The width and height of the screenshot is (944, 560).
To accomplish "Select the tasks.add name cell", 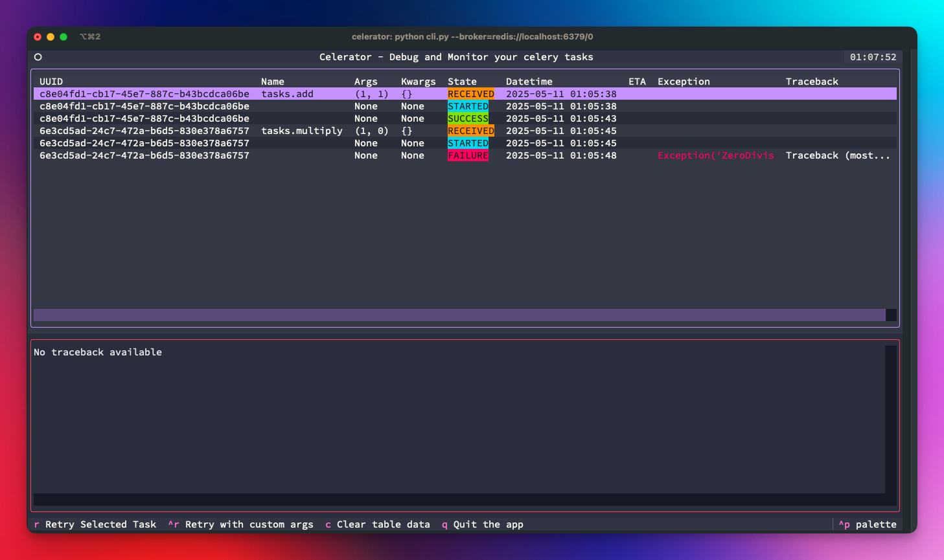I will 287,94.
